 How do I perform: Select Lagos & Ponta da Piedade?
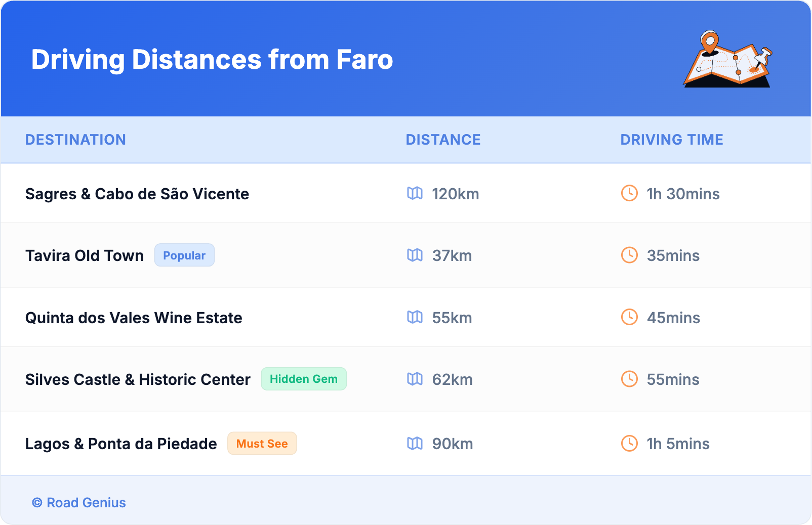121,444
